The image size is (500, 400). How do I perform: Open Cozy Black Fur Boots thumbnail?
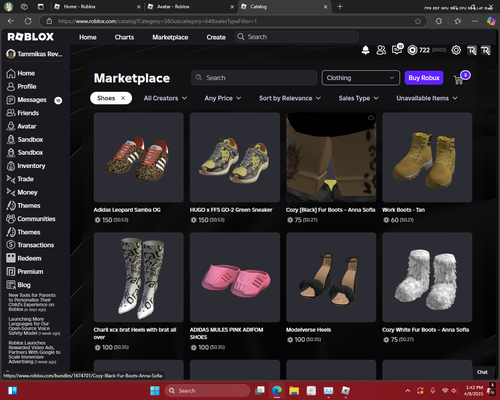click(x=331, y=157)
